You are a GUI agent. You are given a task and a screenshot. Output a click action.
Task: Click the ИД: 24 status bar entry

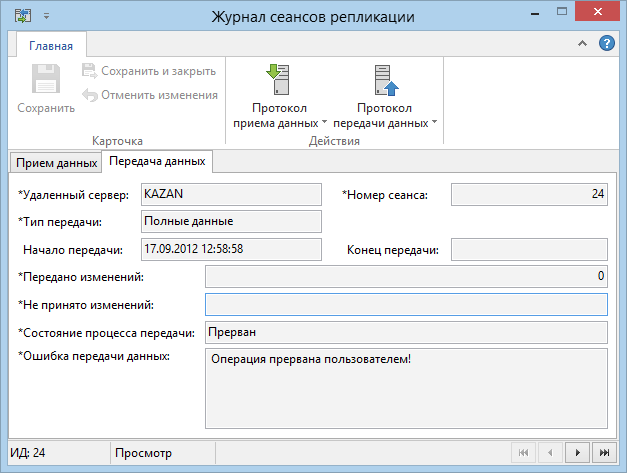point(28,453)
